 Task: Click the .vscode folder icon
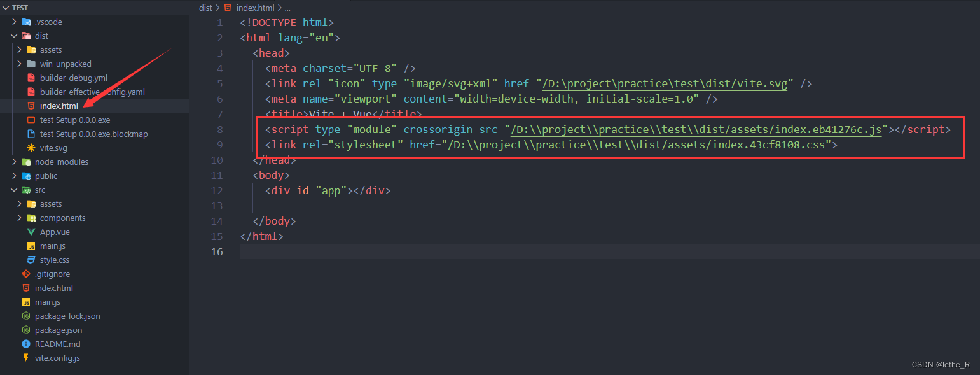click(x=26, y=22)
